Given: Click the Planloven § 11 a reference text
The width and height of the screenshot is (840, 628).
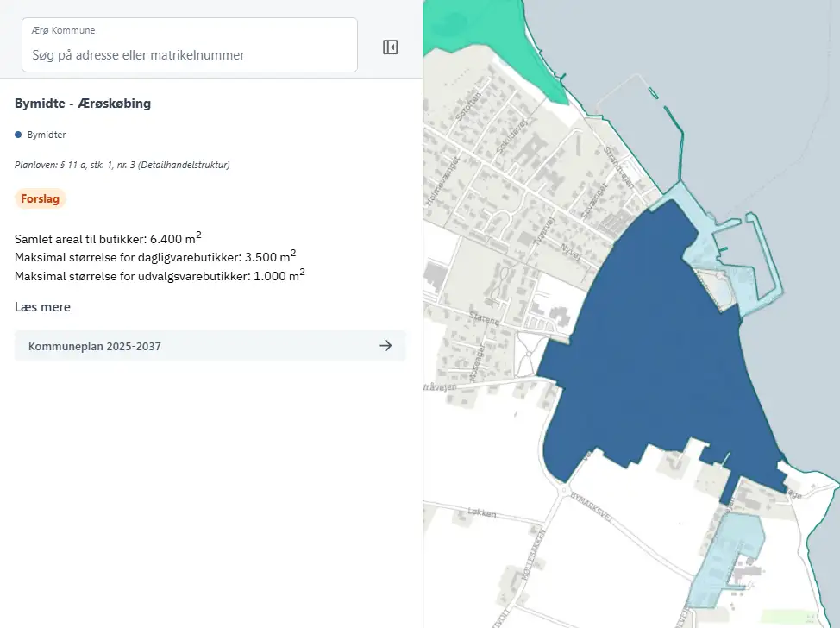Looking at the screenshot, I should (x=122, y=165).
